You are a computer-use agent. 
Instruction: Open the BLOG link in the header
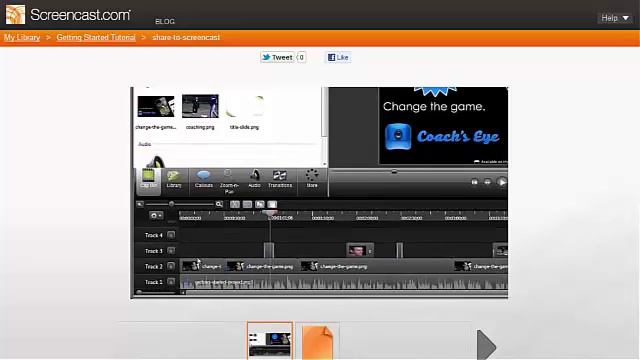pos(165,22)
